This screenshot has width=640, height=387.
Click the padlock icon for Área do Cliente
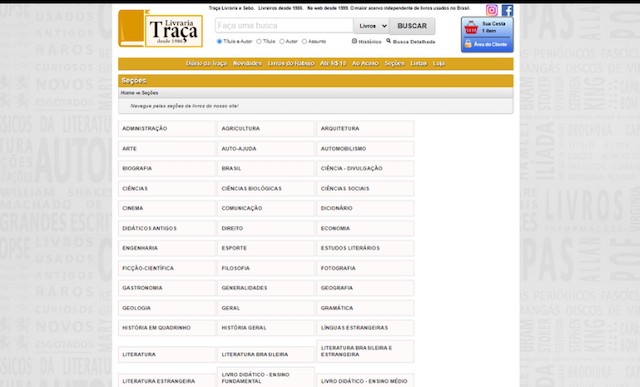tap(468, 44)
